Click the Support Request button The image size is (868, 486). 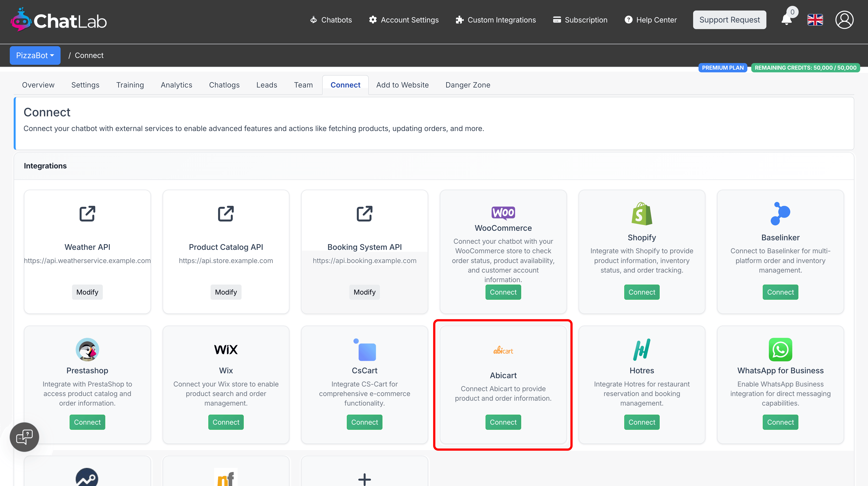tap(729, 20)
